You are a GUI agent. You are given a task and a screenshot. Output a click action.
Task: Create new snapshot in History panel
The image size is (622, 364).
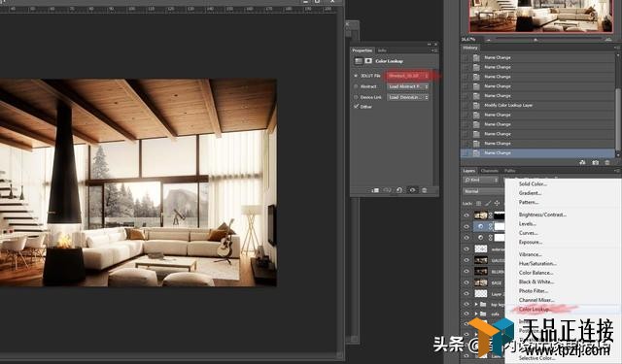pos(595,162)
